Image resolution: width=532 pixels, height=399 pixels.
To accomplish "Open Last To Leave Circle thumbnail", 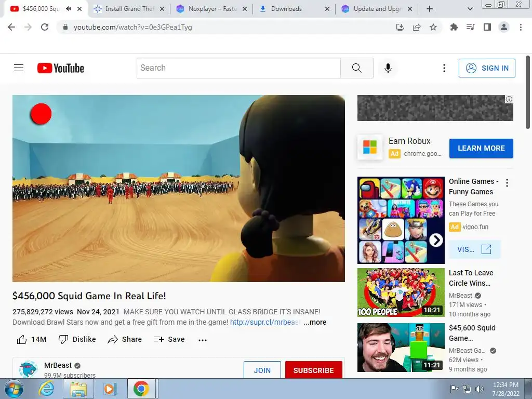I will point(401,292).
